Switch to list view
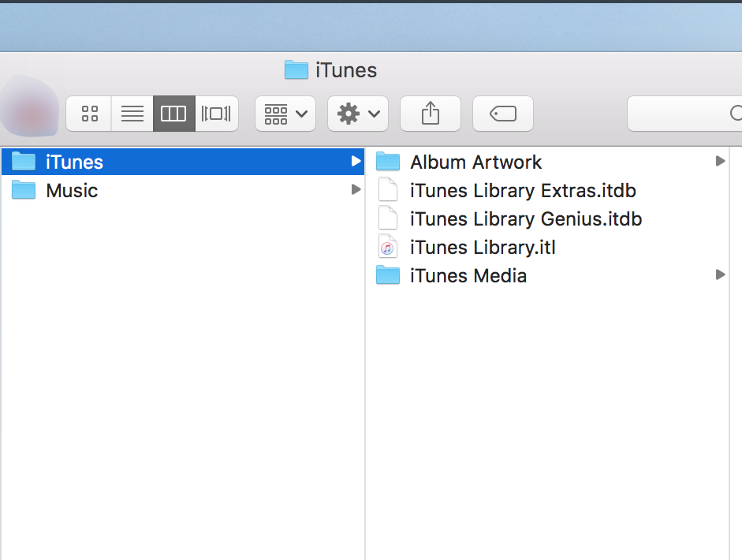 point(132,114)
